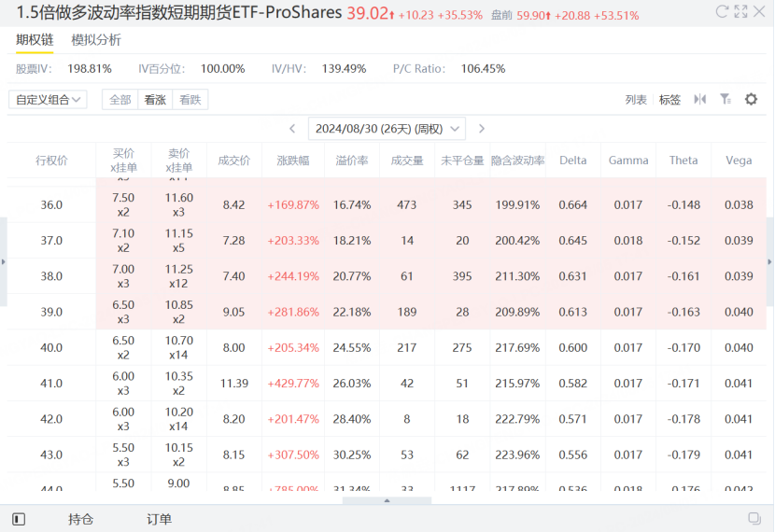The height and width of the screenshot is (532, 775).
Task: Open the left sidebar panel icon
Action: (19, 519)
